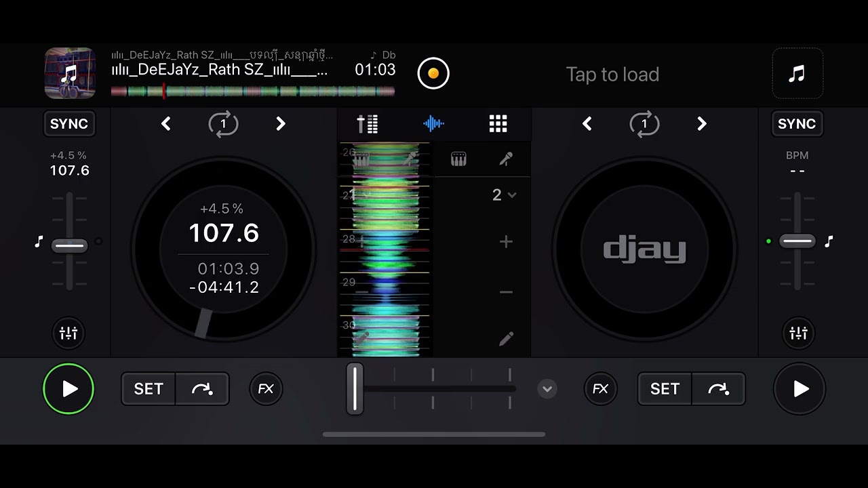Play the right deck track

point(800,389)
